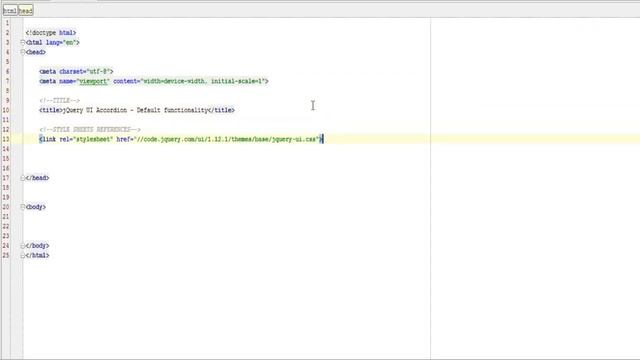Click the rel="stylesheet" attribute

[x=87, y=139]
